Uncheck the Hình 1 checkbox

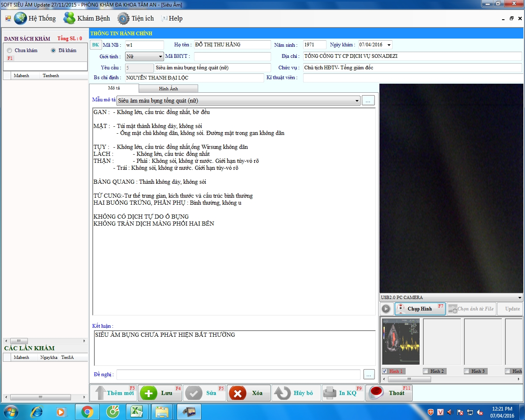384,371
